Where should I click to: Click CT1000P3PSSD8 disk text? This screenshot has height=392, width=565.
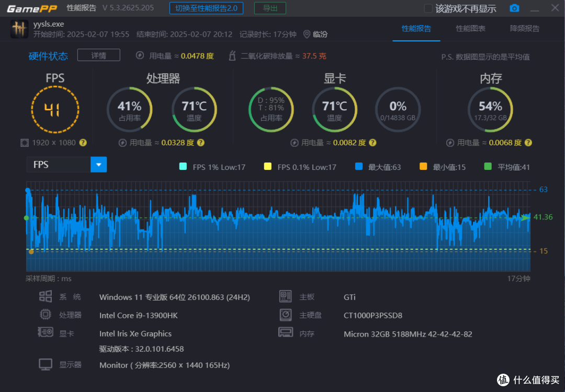coord(373,315)
